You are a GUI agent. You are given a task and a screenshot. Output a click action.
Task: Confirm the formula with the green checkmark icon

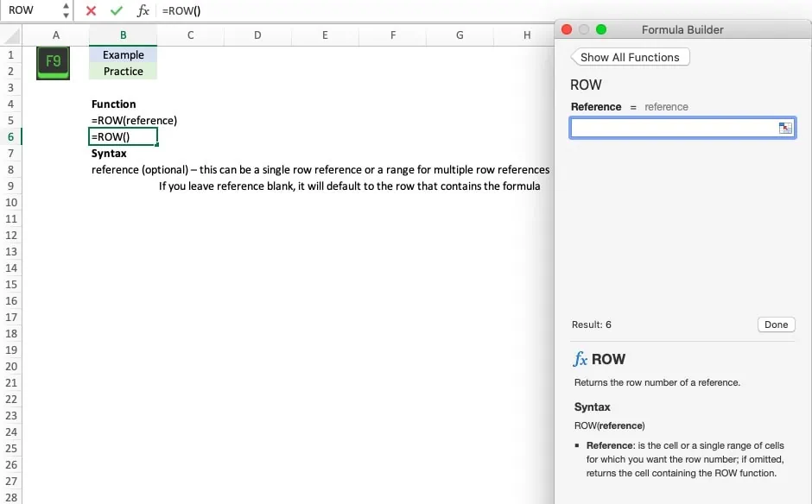tap(116, 10)
